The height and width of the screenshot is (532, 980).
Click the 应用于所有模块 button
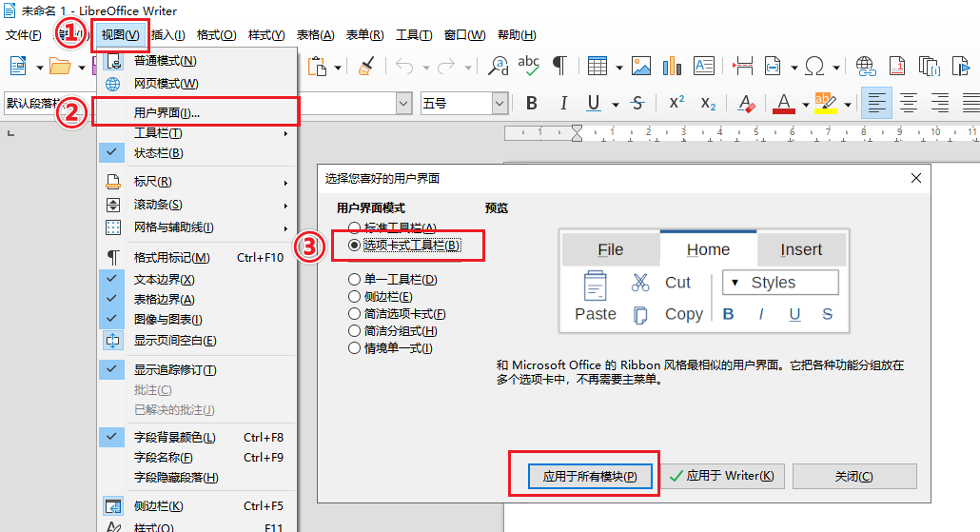(582, 476)
